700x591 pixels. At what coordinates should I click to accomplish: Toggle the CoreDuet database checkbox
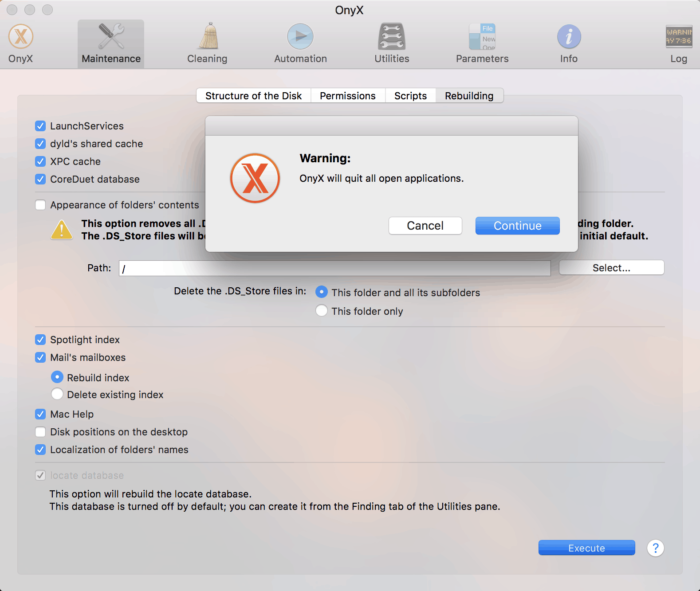[40, 179]
